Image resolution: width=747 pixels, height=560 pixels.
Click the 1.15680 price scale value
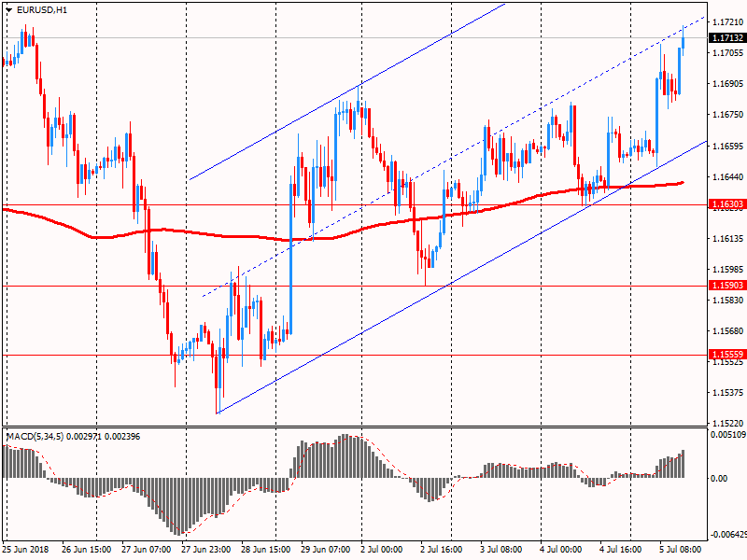point(728,331)
